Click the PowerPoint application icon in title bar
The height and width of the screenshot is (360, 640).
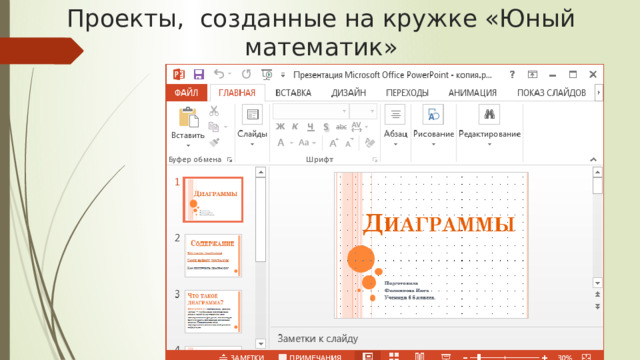pyautogui.click(x=179, y=74)
